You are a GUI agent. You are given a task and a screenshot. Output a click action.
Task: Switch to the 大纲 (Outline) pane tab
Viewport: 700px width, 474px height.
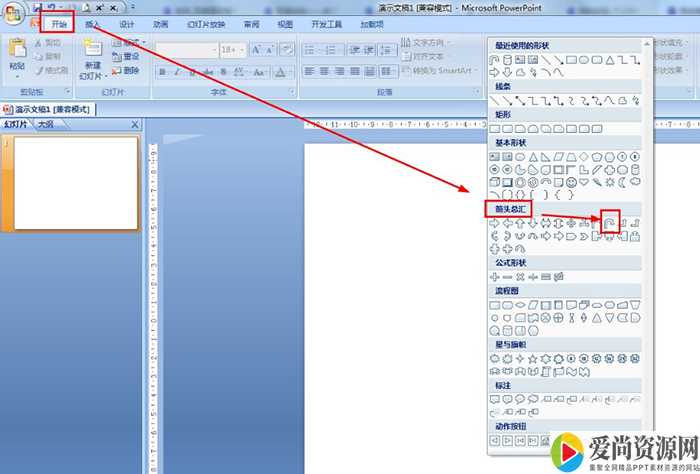[46, 124]
